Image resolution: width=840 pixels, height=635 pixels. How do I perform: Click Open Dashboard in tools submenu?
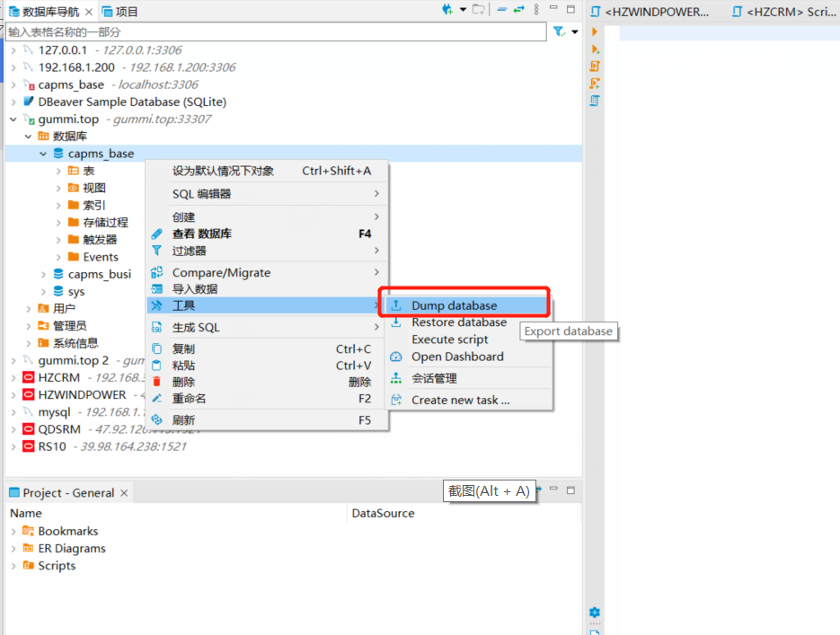(x=457, y=357)
